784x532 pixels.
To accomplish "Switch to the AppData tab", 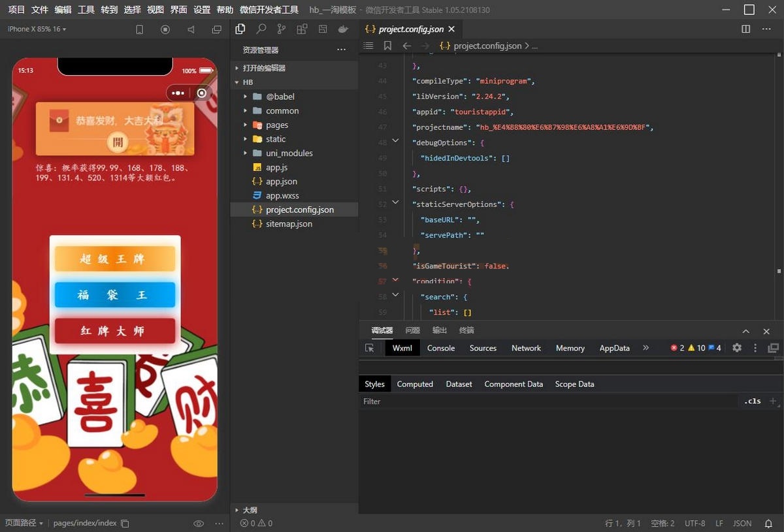I will tap(615, 348).
